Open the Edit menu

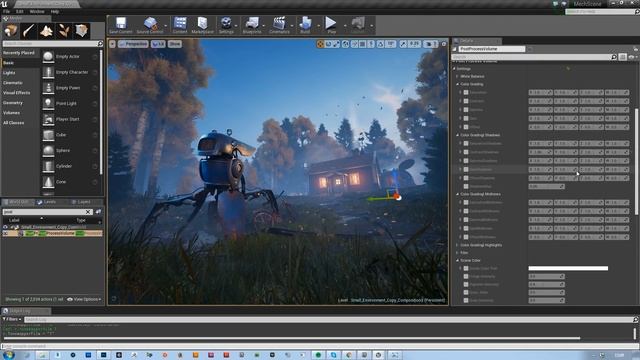20,12
